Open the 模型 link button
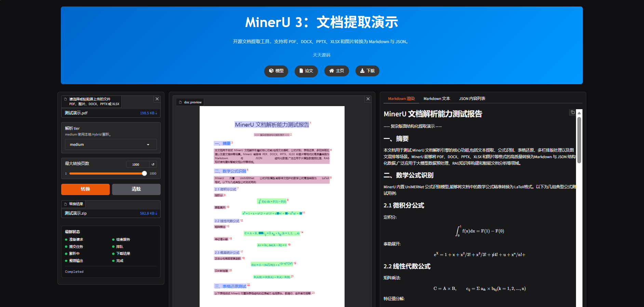644x307 pixels. (x=276, y=71)
